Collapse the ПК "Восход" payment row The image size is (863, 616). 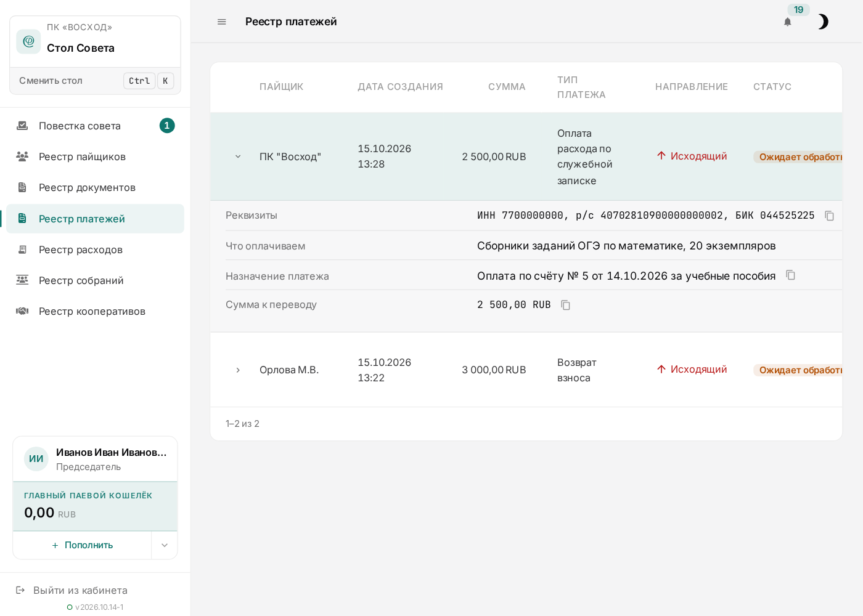[x=238, y=156]
